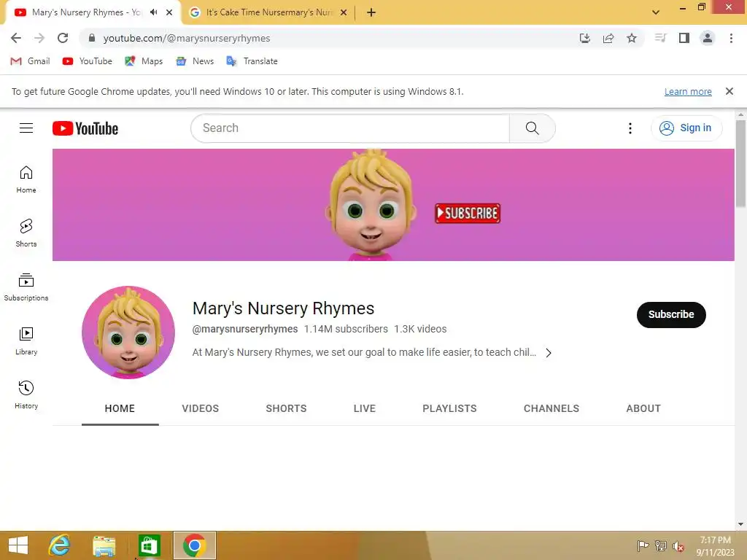Select the channel HOME tab
The width and height of the screenshot is (747, 560).
click(120, 408)
